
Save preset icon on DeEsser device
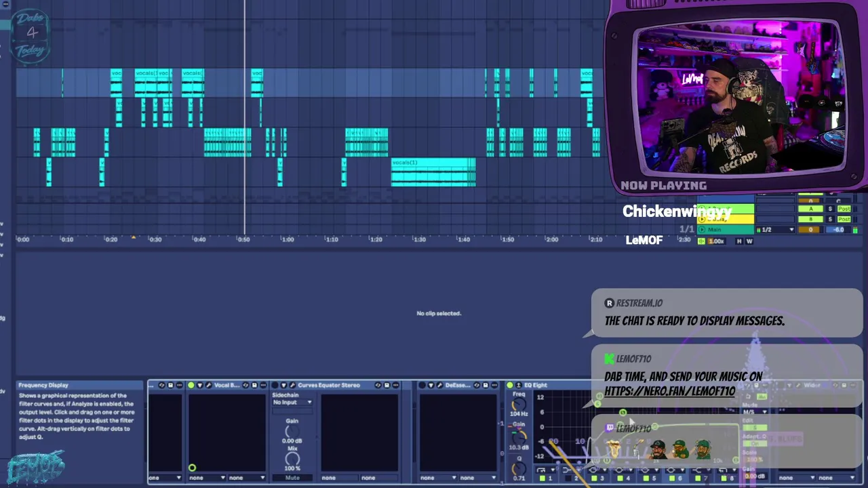tap(486, 385)
